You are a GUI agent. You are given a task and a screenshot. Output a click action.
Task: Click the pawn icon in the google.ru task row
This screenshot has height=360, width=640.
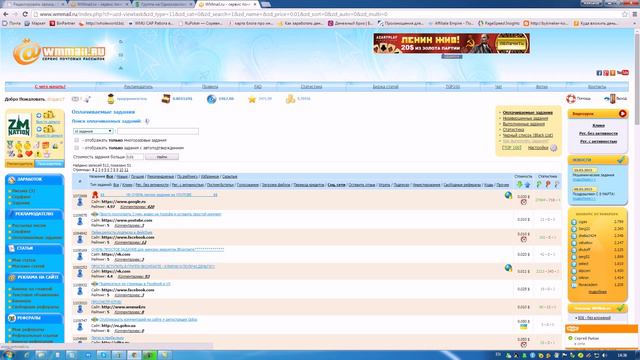tap(80, 202)
